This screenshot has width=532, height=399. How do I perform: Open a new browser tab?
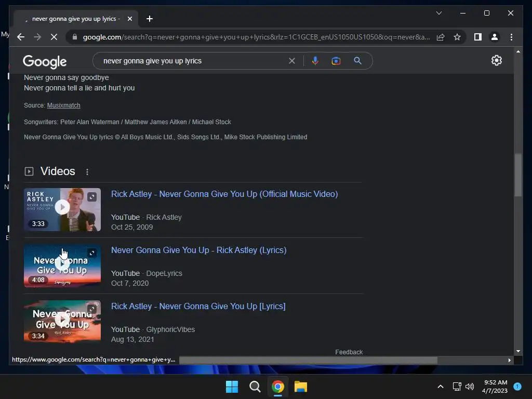point(150,19)
